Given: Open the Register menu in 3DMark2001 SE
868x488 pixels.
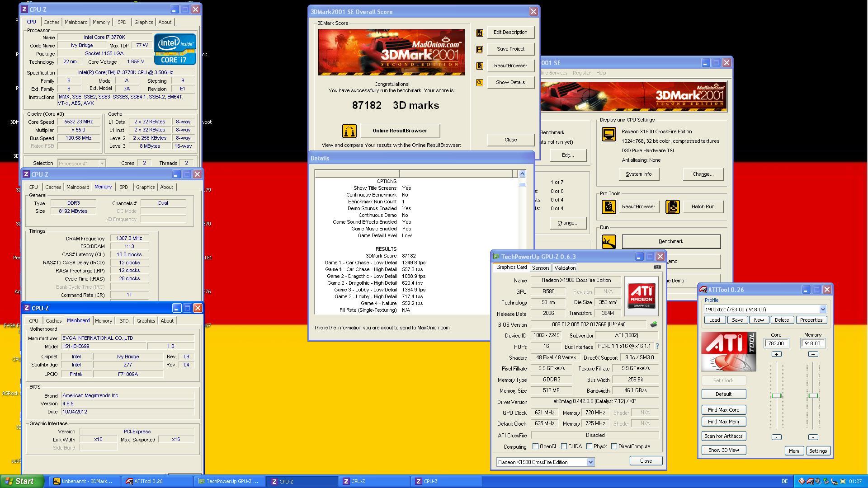Looking at the screenshot, I should coord(582,73).
